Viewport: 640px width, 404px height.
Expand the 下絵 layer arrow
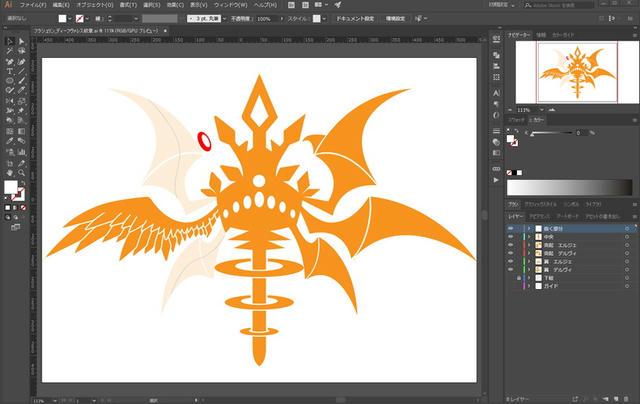point(529,278)
